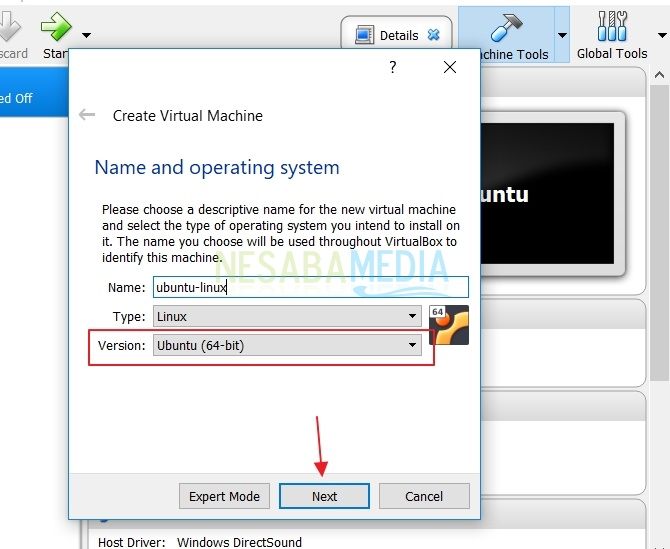Click the vertical scrollbar thumb
This screenshot has width=670, height=549.
(659, 232)
